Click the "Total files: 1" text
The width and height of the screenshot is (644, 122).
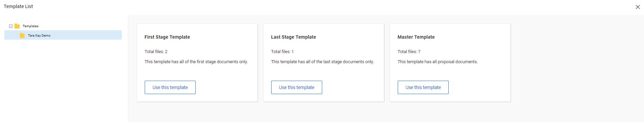coord(282,52)
